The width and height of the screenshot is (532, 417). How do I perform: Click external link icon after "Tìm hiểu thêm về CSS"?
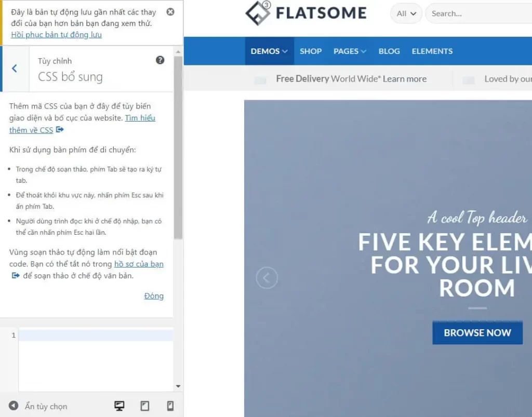(59, 130)
